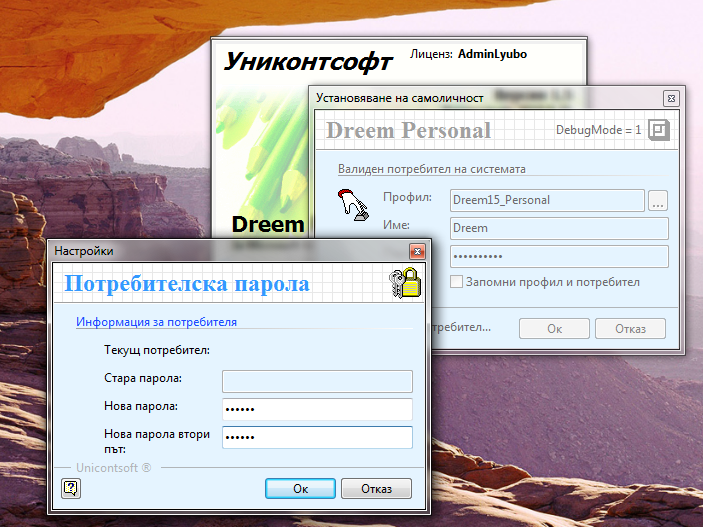The width and height of the screenshot is (703, 527).
Task: Cancel with Отказ in Настройки dialog
Action: [x=376, y=488]
